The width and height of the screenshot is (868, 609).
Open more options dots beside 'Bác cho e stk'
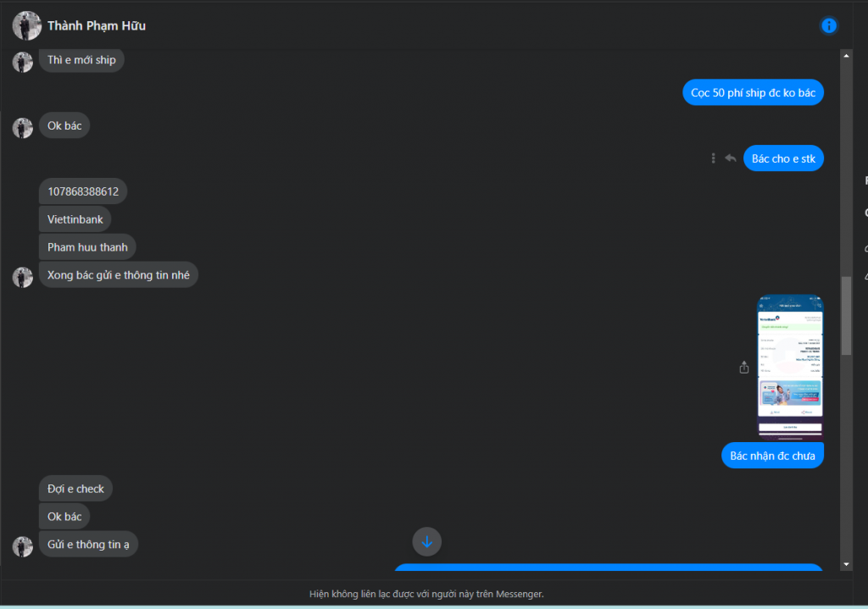pos(713,158)
